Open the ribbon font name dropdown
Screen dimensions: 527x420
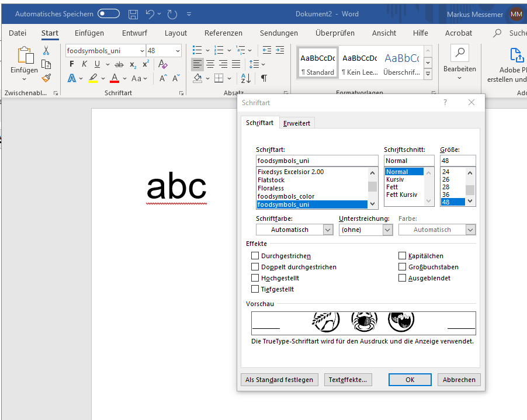pos(142,51)
